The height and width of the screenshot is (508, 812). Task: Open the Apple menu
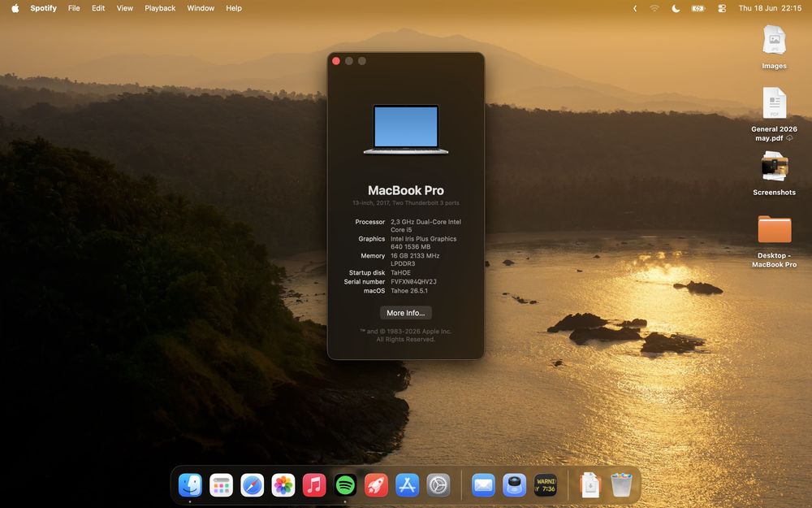click(x=15, y=8)
